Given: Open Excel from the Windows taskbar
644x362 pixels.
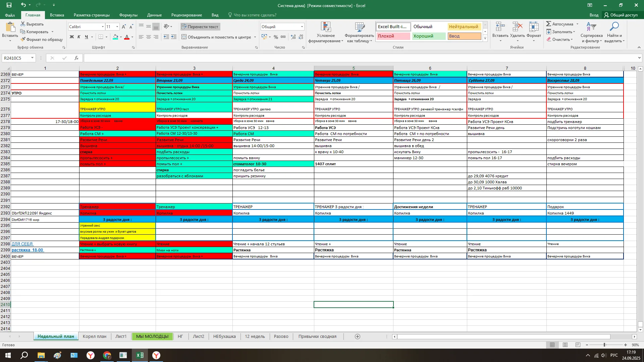Looking at the screenshot, I should pyautogui.click(x=140, y=355).
